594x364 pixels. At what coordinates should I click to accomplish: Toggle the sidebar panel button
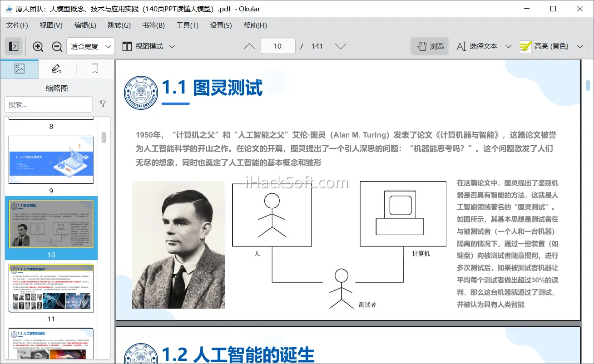(14, 46)
